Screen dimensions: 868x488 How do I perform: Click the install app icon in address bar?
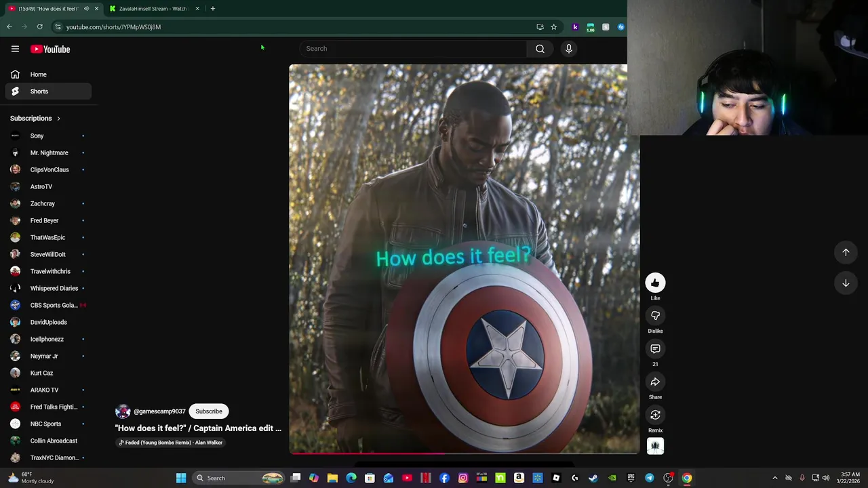540,27
